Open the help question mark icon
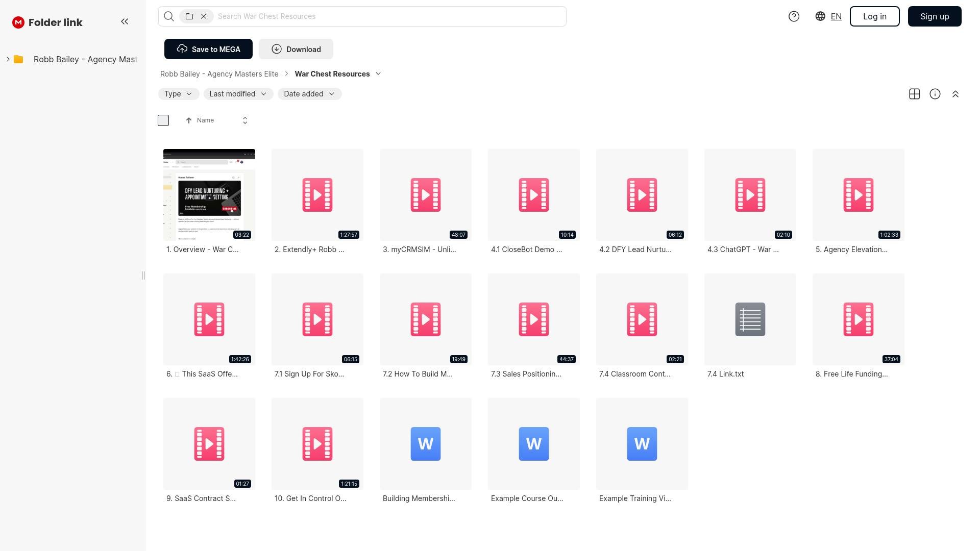Viewport: 980px width, 551px height. click(794, 16)
